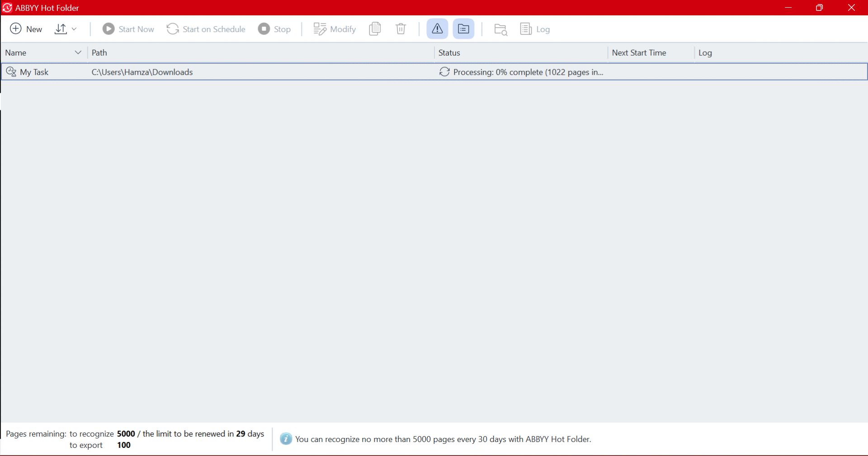Click the copy task icon

[x=375, y=29]
